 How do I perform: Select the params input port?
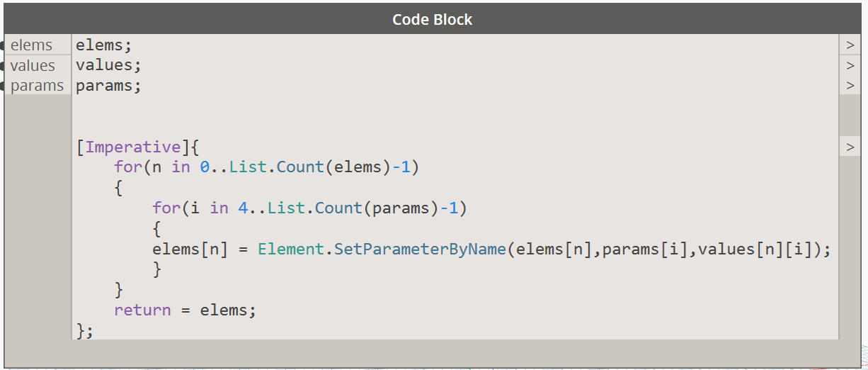tap(37, 86)
